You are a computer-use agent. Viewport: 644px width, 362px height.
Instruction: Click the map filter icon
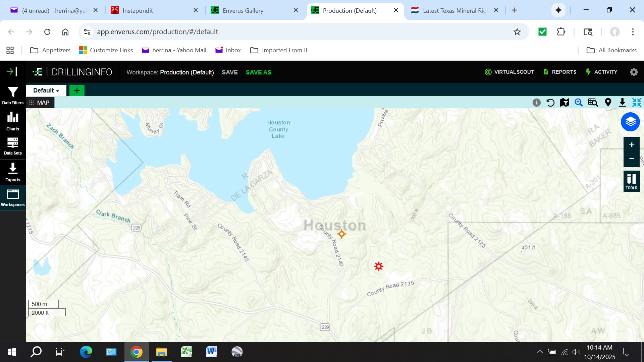point(565,103)
